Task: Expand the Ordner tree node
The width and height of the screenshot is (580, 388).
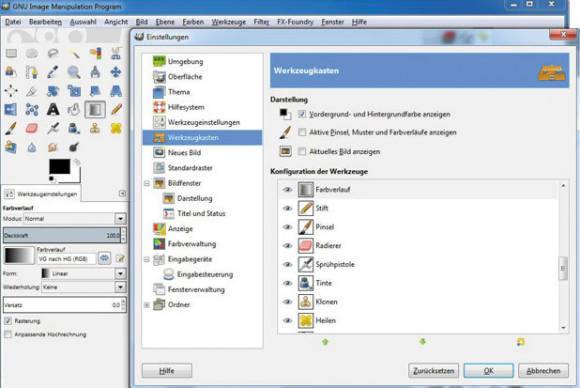Action: pyautogui.click(x=147, y=305)
